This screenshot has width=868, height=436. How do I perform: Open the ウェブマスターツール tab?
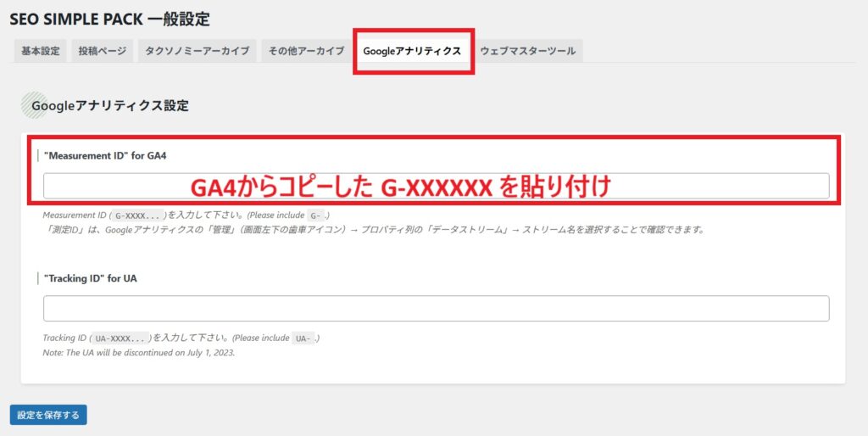[x=527, y=51]
